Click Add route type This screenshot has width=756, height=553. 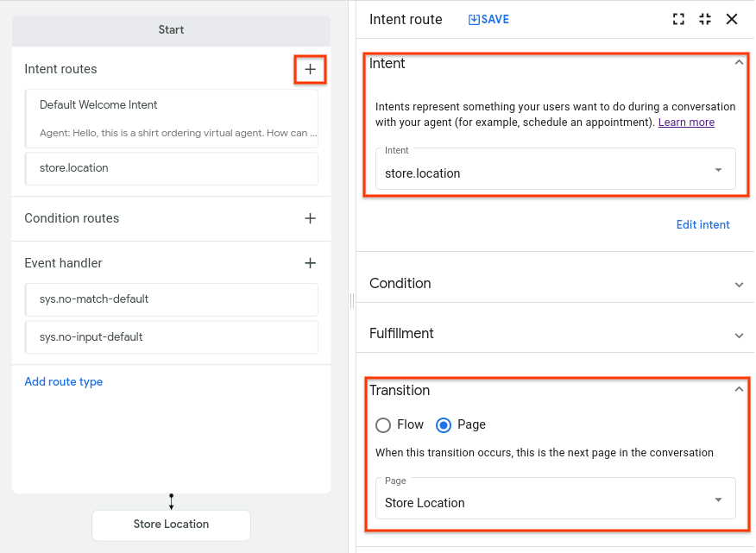pos(63,381)
